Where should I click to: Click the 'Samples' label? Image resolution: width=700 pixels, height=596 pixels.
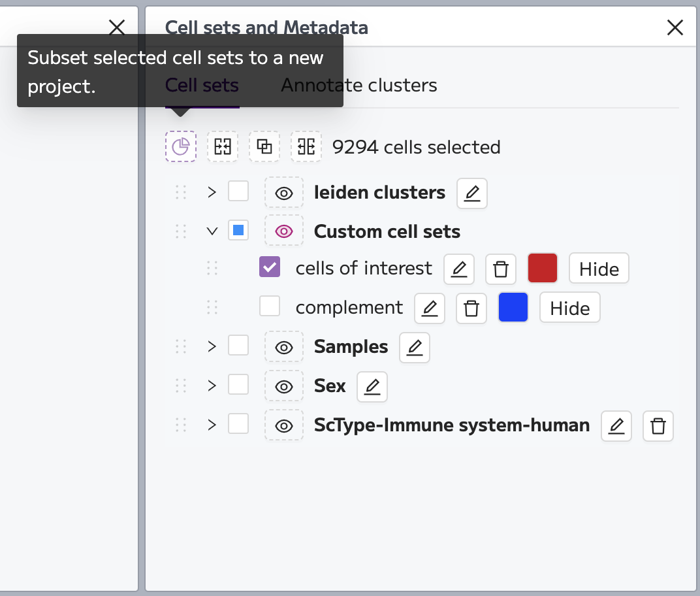(x=351, y=347)
